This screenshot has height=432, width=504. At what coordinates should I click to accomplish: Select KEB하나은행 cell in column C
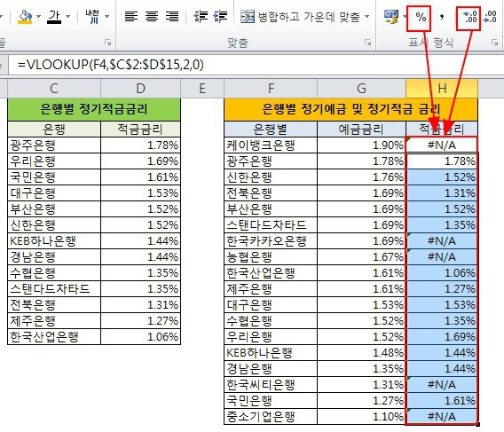point(54,241)
